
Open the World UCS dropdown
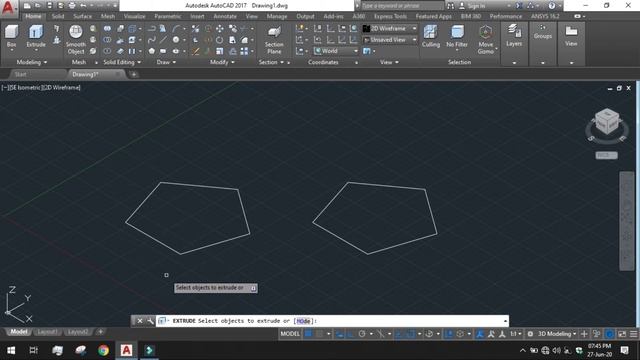click(336, 51)
